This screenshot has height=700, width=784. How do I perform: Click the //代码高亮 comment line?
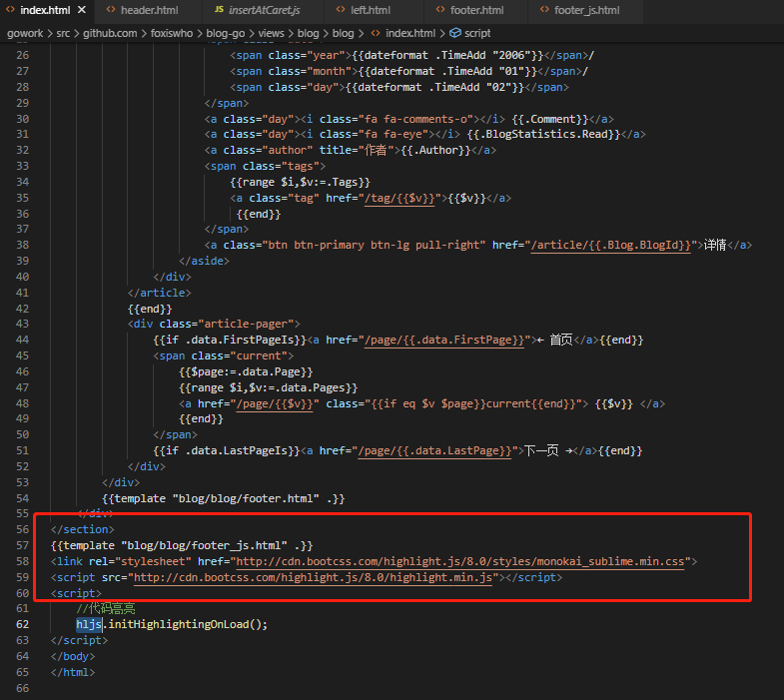click(106, 608)
